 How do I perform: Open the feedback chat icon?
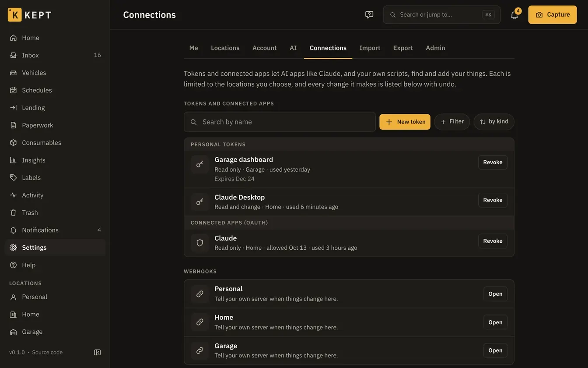point(369,14)
